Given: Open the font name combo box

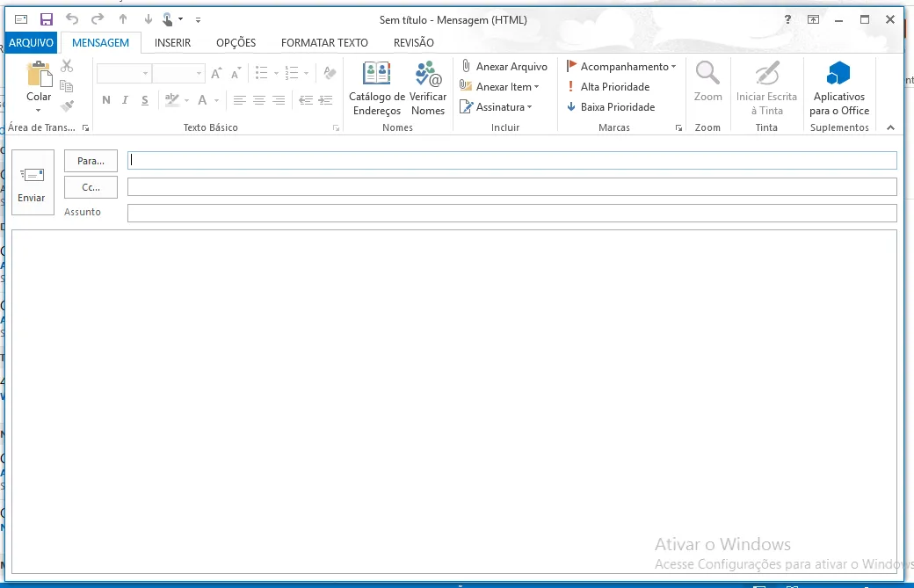Looking at the screenshot, I should pos(124,74).
